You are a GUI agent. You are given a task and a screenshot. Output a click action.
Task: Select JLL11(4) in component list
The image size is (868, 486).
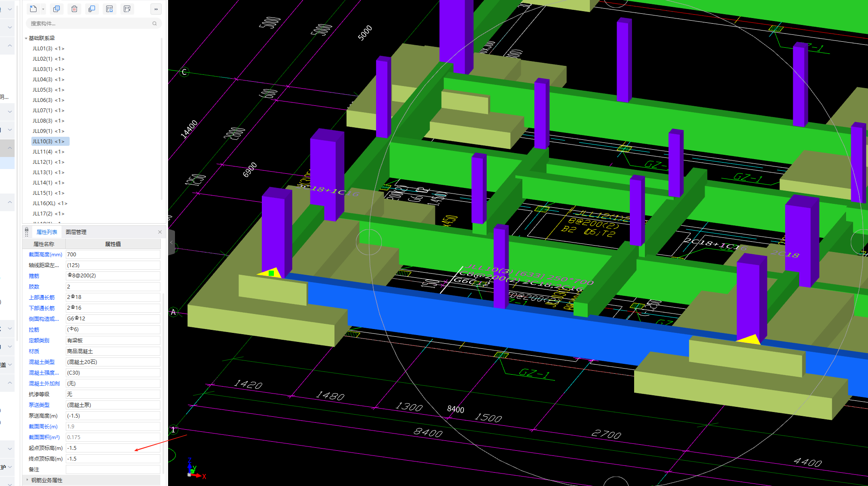click(48, 152)
